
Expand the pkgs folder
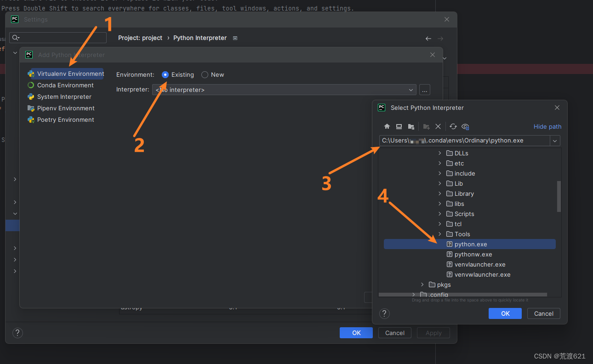(x=422, y=284)
